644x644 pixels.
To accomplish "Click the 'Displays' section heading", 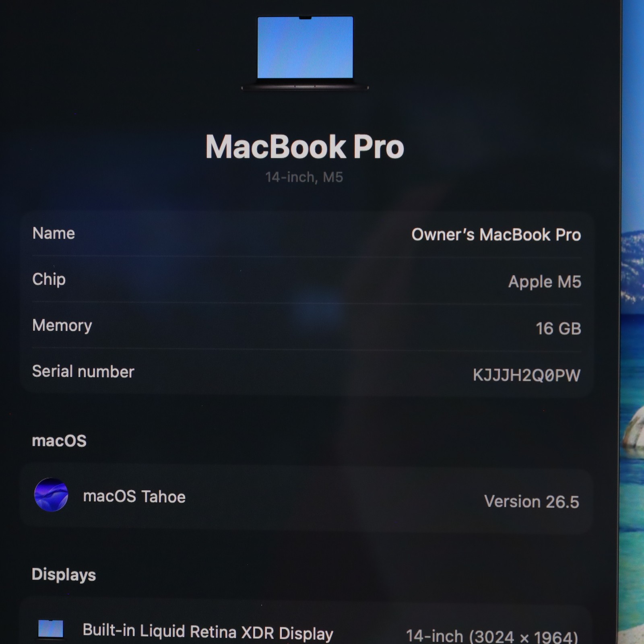I will (64, 575).
